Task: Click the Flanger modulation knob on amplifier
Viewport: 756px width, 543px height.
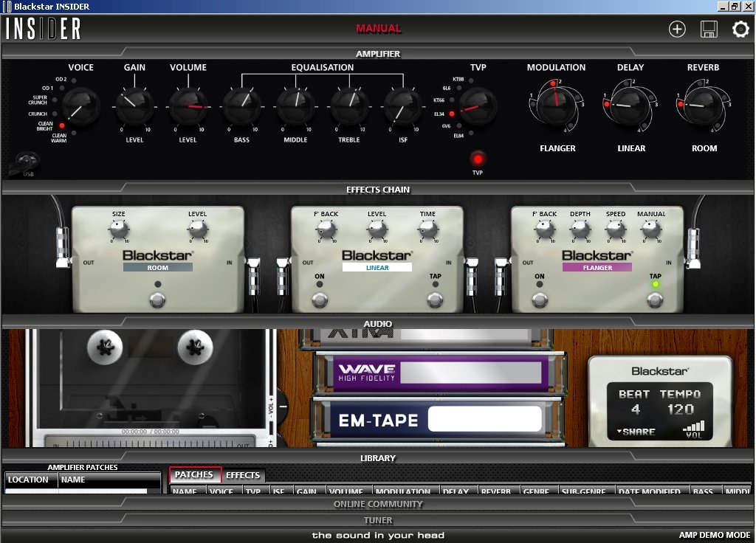Action: pos(557,104)
